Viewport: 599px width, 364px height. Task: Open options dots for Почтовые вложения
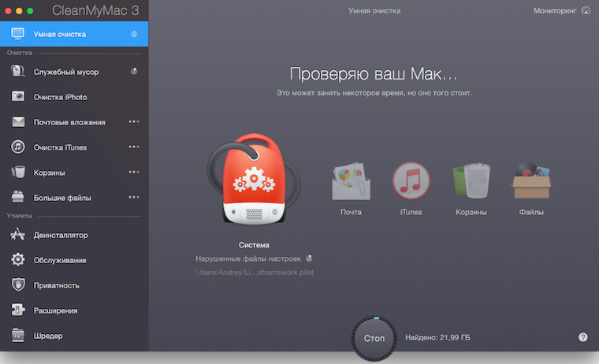[134, 121]
